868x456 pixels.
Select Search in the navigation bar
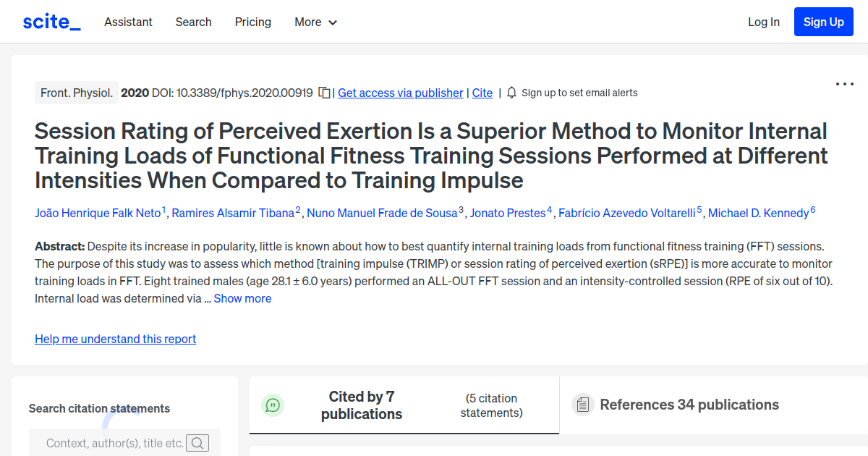[x=193, y=22]
